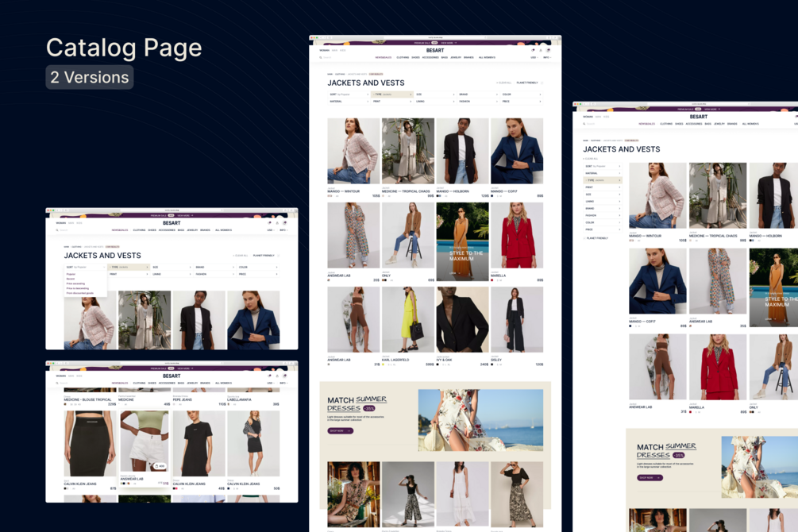The height and width of the screenshot is (532, 798).
Task: Click the wishlist icon in the tall center window
Action: tap(533, 50)
